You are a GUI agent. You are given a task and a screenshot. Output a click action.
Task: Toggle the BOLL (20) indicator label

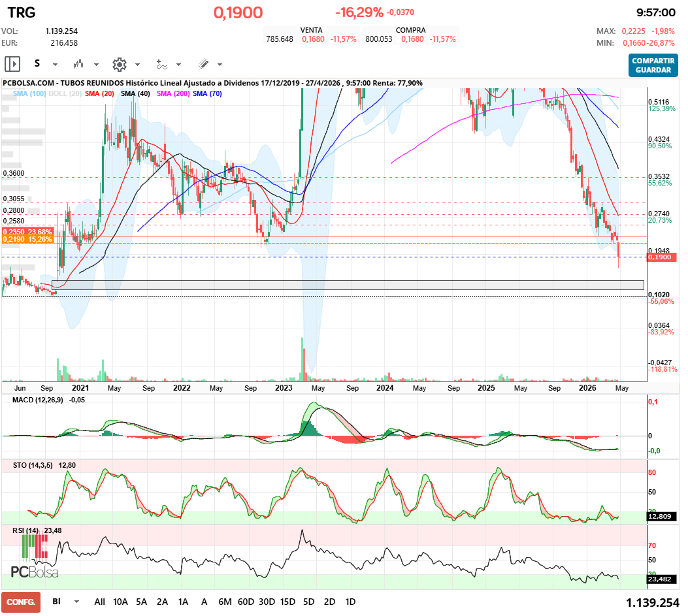coord(65,94)
